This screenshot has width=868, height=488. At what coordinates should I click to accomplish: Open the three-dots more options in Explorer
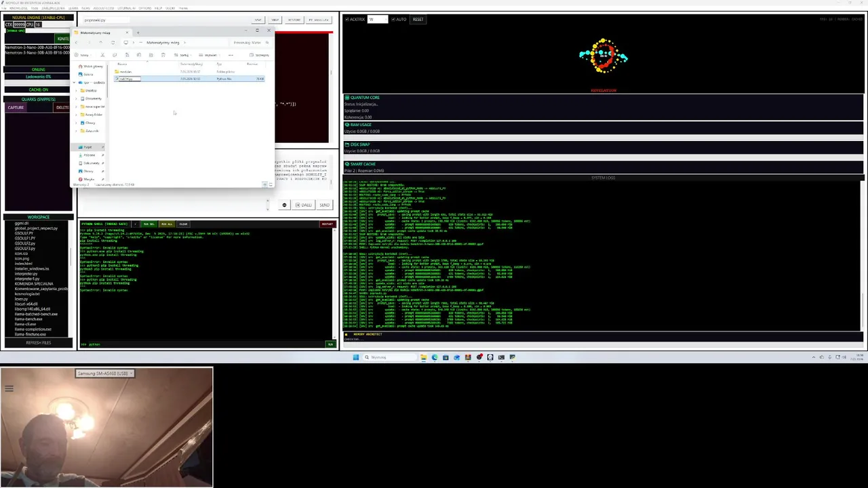[x=231, y=55]
